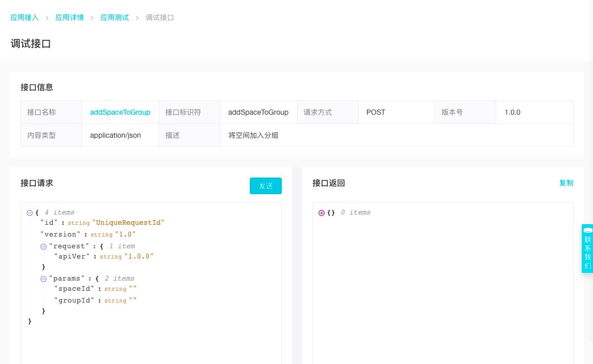Select the "apiVer" key
This screenshot has width=593, height=364.
72,256
